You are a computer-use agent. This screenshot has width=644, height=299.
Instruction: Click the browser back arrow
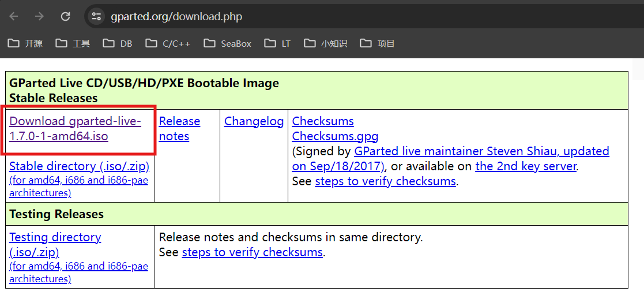(14, 17)
